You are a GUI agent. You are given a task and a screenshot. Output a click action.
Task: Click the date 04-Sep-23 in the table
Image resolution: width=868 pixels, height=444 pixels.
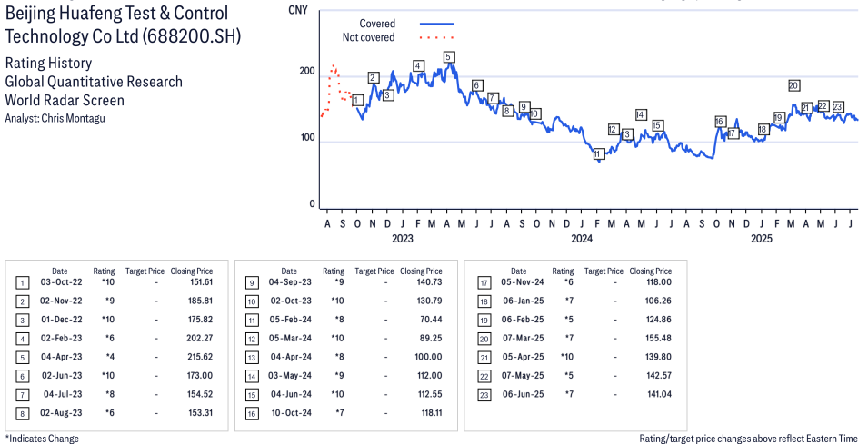[x=290, y=282]
